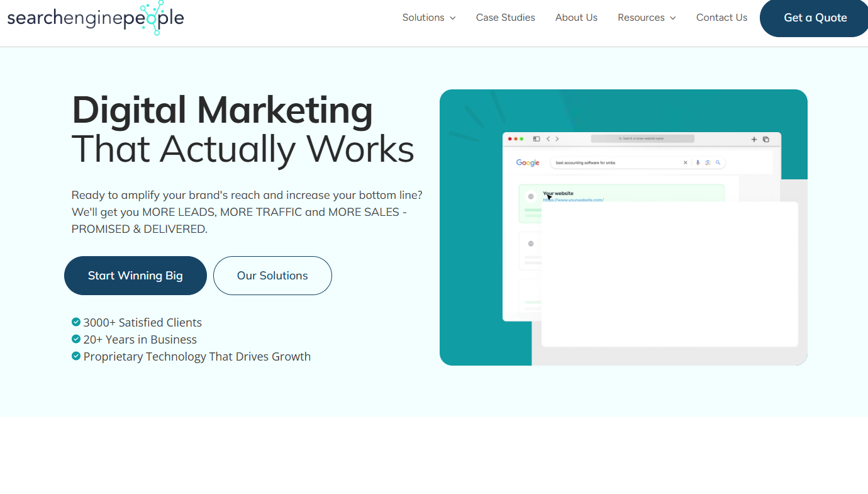
Task: Open the Contact Us nav link
Action: 721,18
